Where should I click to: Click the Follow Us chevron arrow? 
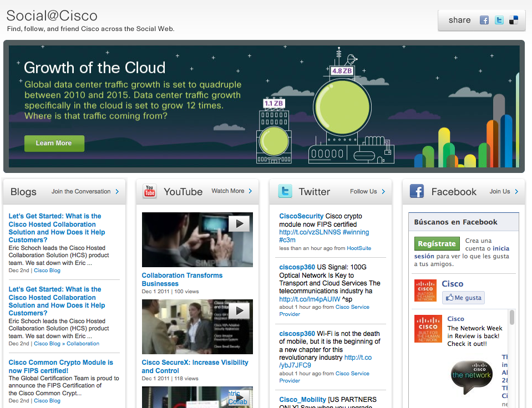(383, 192)
